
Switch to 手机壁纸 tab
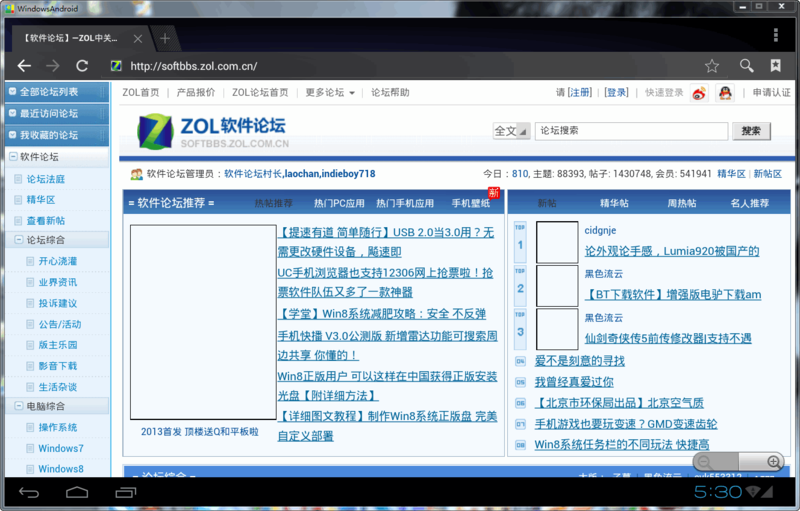click(x=471, y=203)
